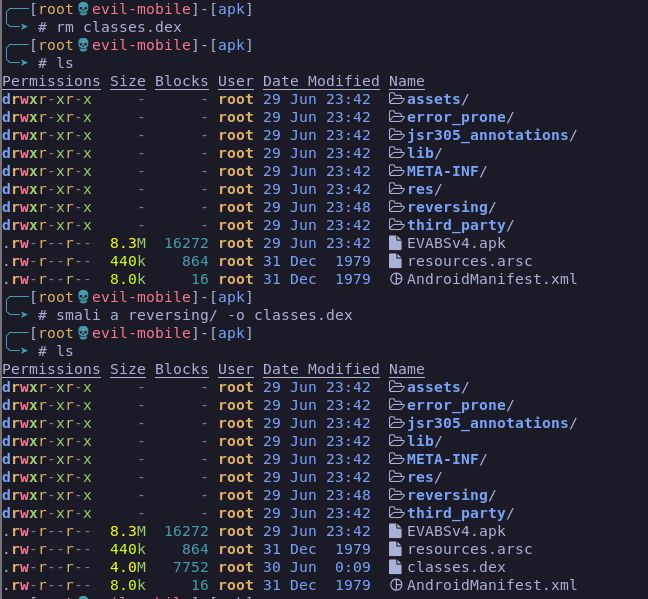
Task: Click the Date Modified header in second listing
Action: pyautogui.click(x=321, y=369)
